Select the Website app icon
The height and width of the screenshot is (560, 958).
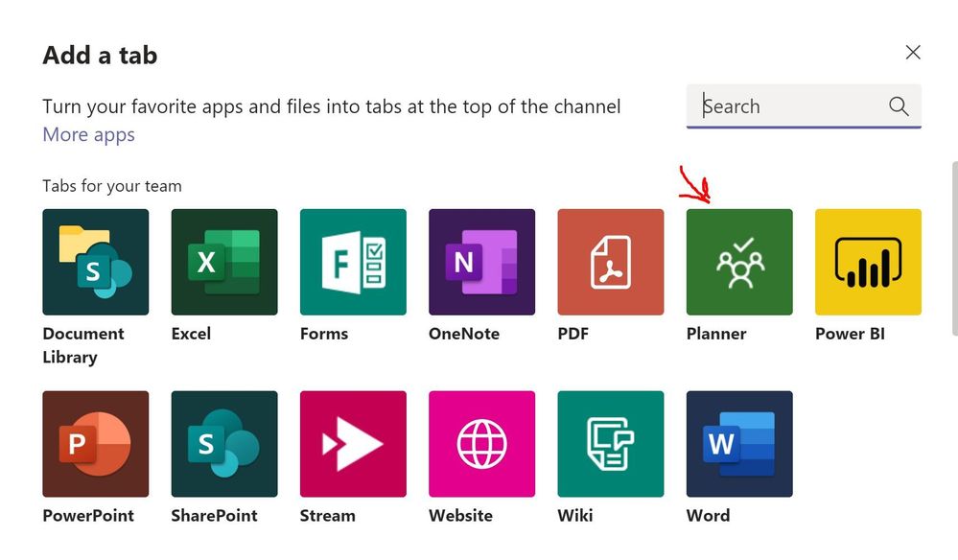(x=482, y=444)
